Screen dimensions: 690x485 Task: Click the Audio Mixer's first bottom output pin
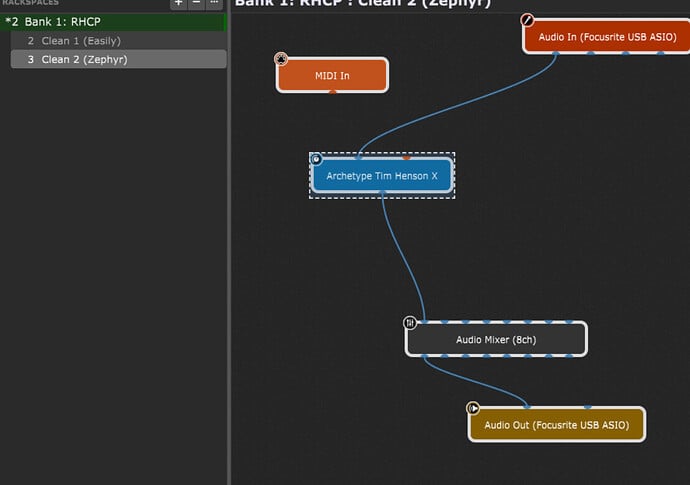coord(425,355)
